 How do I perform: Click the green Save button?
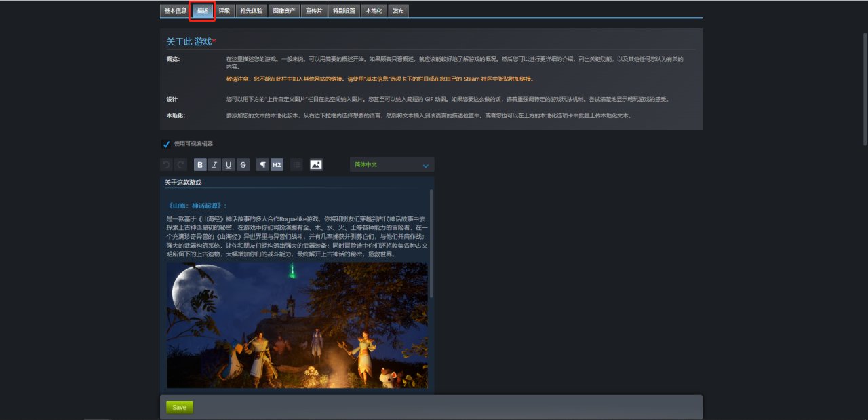[x=180, y=407]
